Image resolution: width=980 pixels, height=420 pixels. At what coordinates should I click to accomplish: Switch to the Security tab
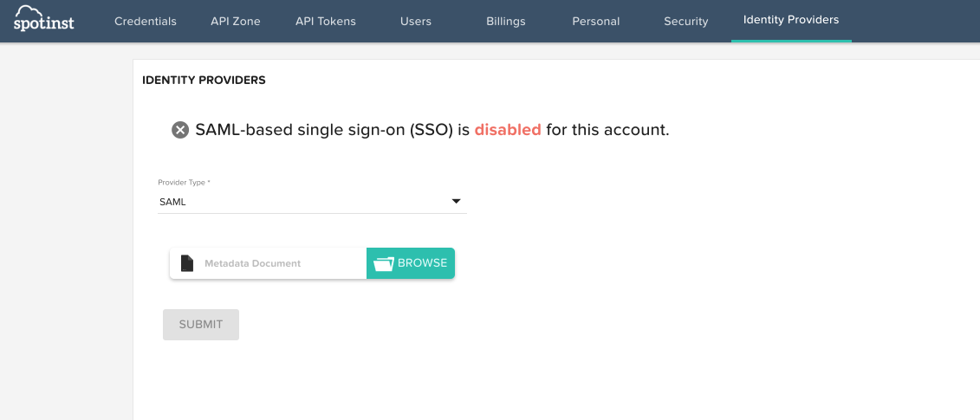coord(686,21)
